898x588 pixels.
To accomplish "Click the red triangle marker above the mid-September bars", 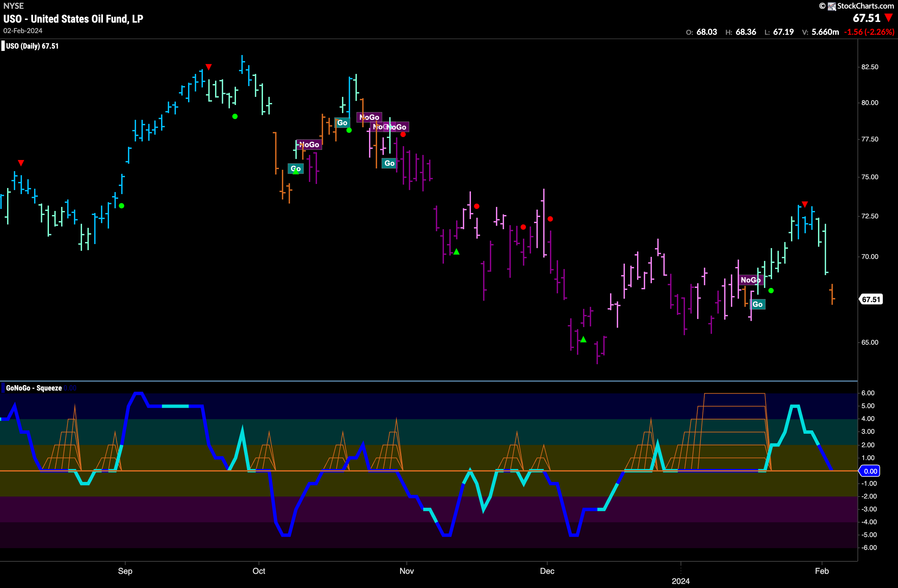I will (209, 67).
